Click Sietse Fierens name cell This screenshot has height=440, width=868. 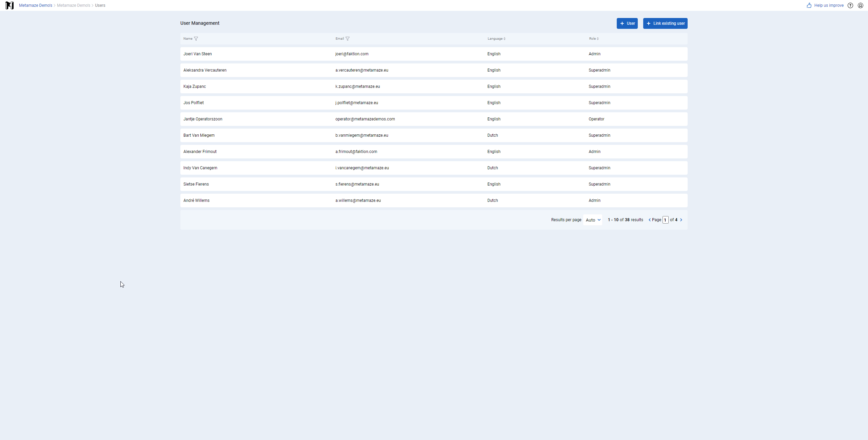coord(196,184)
